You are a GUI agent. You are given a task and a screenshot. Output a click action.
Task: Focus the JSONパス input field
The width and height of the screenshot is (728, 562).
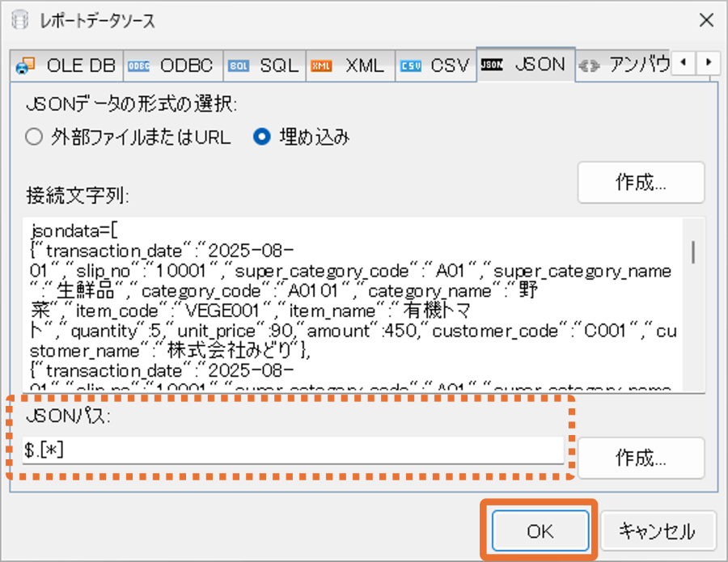293,450
